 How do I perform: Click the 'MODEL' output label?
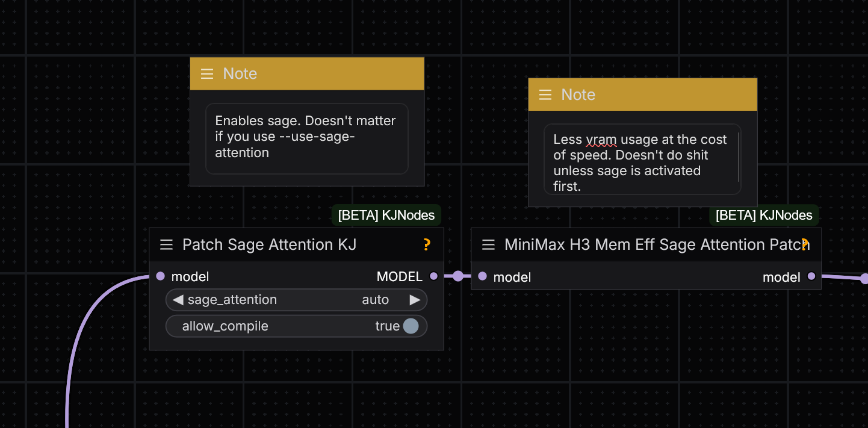tap(400, 276)
